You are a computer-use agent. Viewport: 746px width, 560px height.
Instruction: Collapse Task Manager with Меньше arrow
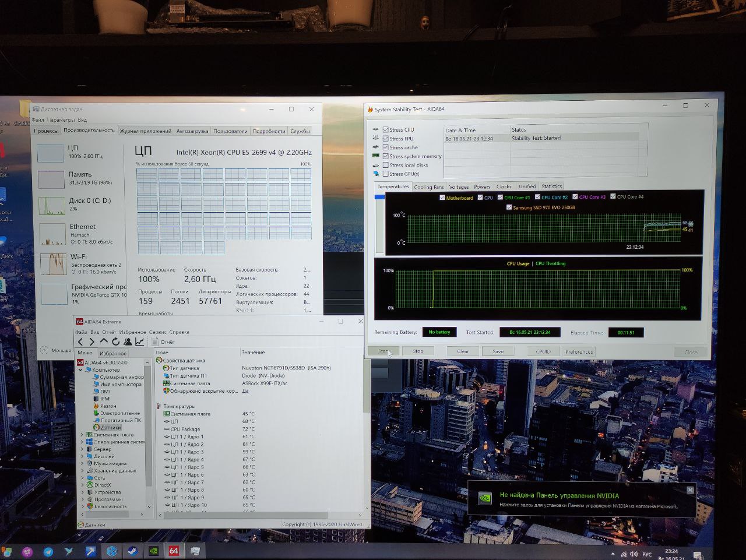click(44, 350)
